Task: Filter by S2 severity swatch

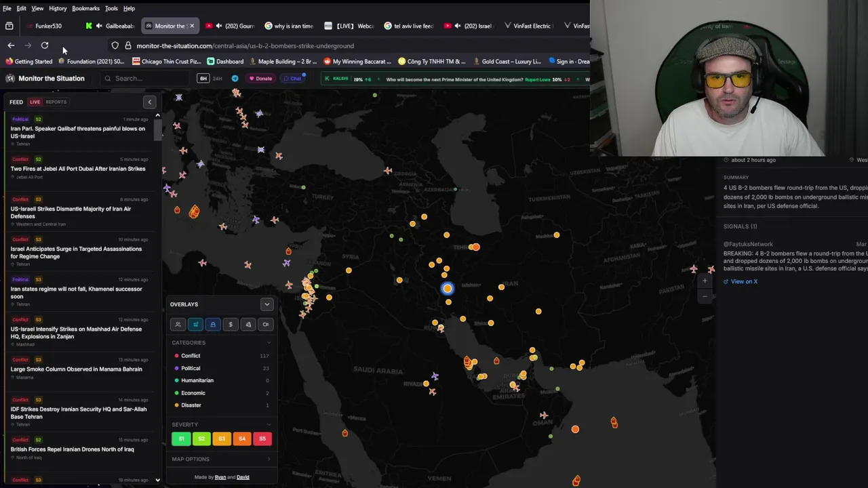Action: pos(201,439)
